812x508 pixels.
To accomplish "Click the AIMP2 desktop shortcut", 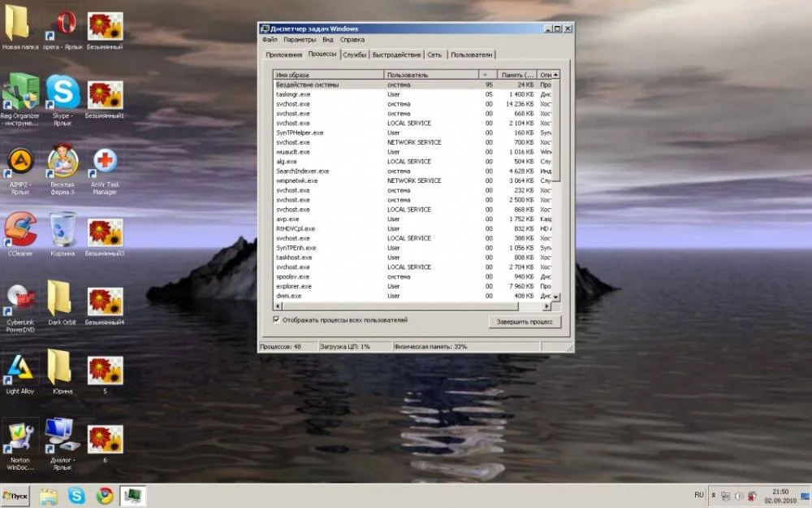I will coord(20,164).
